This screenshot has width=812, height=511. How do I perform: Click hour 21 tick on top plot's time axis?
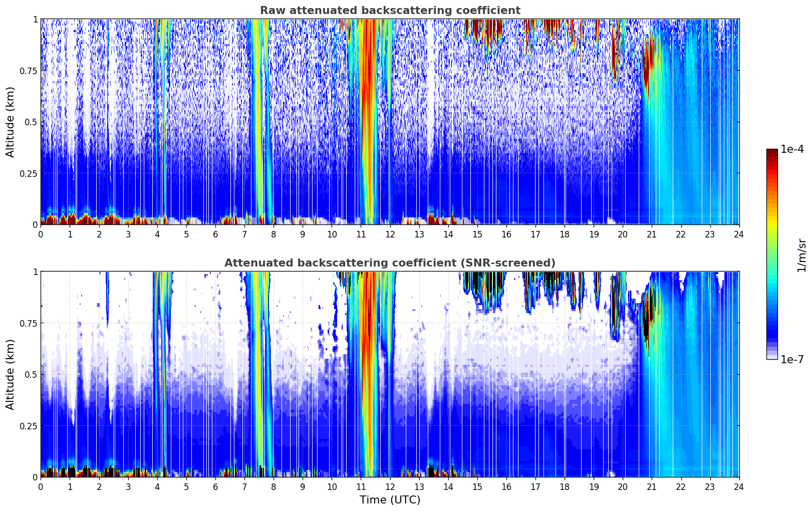pos(652,234)
